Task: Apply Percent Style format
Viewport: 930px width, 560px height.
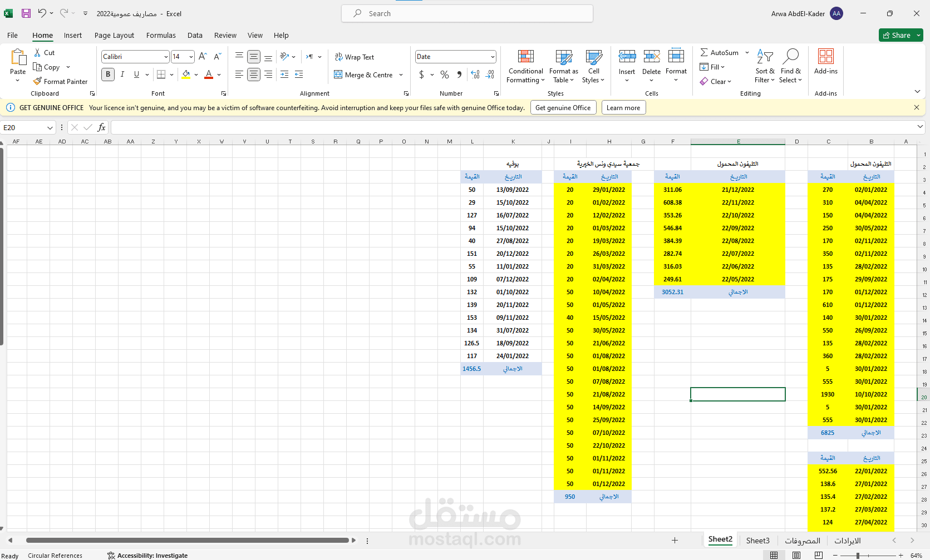Action: click(x=444, y=74)
